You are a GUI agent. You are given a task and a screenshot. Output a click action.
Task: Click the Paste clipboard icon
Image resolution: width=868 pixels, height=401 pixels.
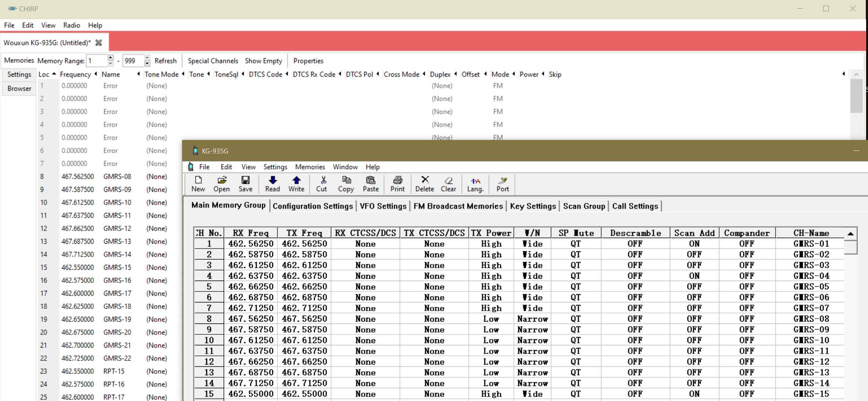tap(370, 184)
